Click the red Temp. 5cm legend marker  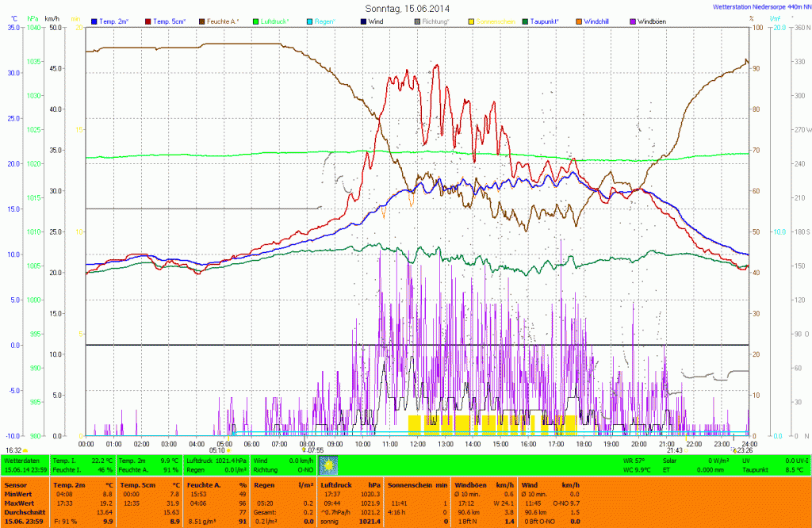click(148, 21)
